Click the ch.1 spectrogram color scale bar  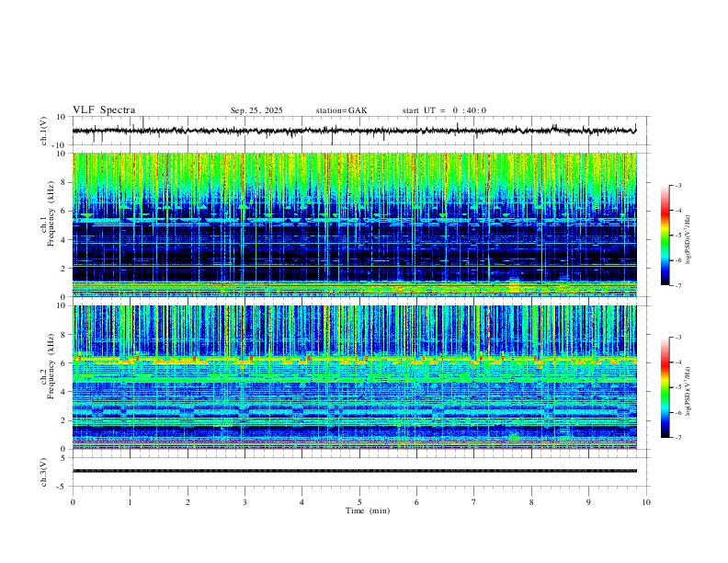[665, 235]
